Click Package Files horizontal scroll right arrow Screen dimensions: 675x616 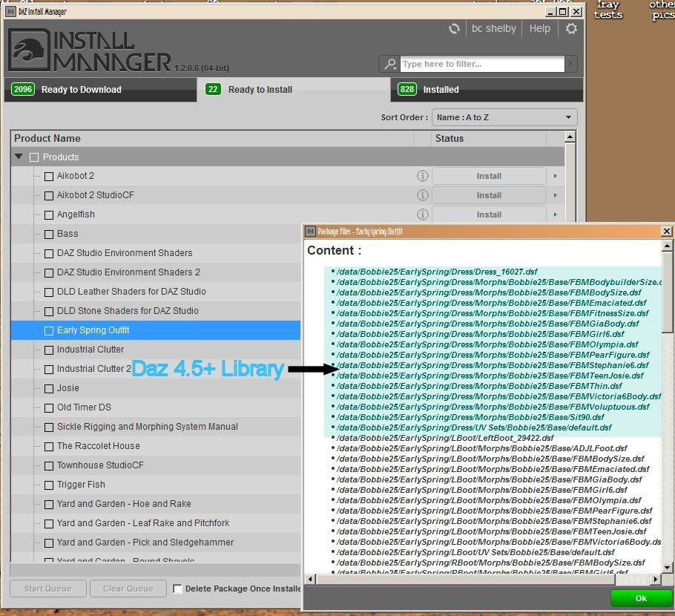[x=655, y=580]
